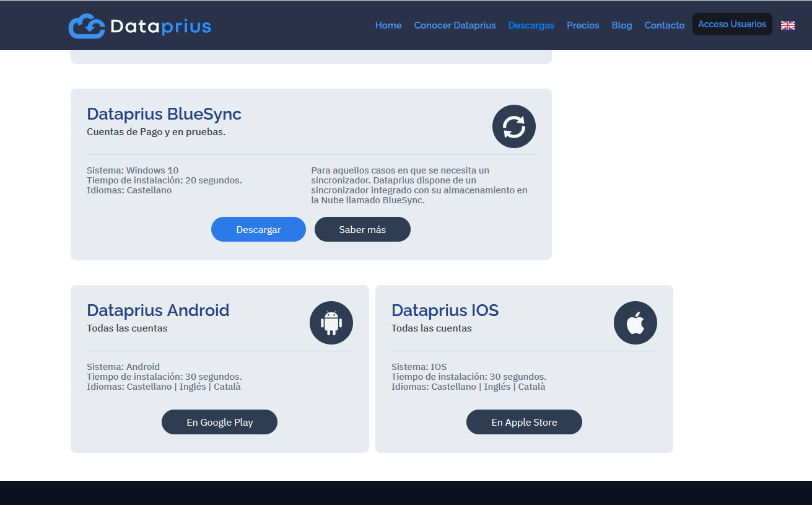Screen dimensions: 812x505
Task: Open the Descargas section
Action: tap(531, 25)
